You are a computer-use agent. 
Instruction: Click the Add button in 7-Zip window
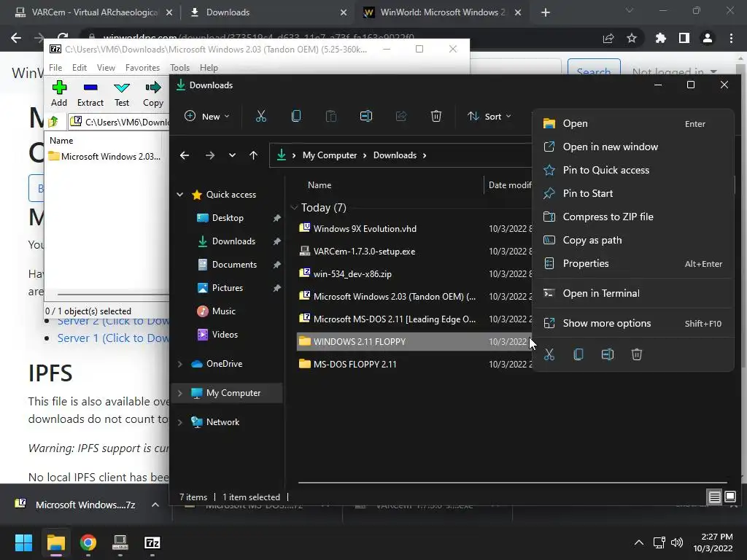[59, 94]
